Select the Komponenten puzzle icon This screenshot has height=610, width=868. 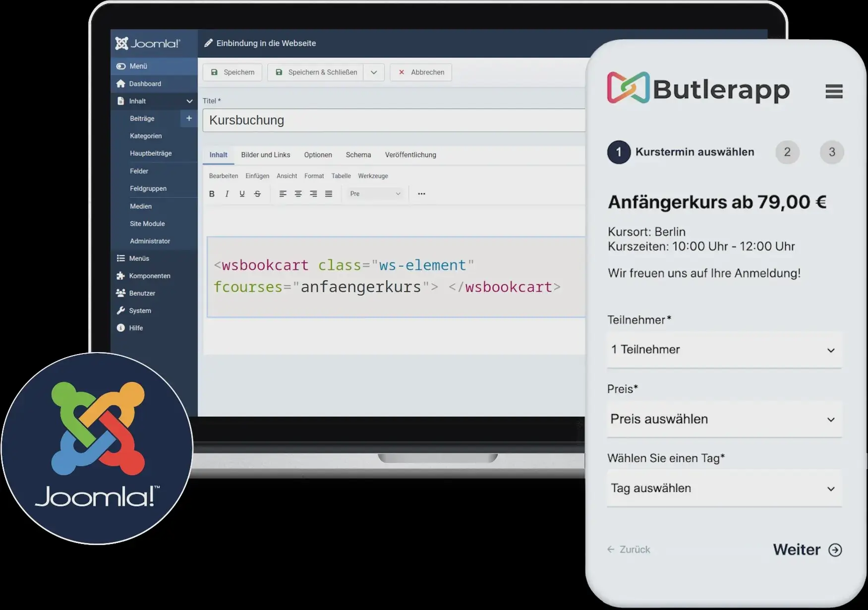click(x=120, y=276)
